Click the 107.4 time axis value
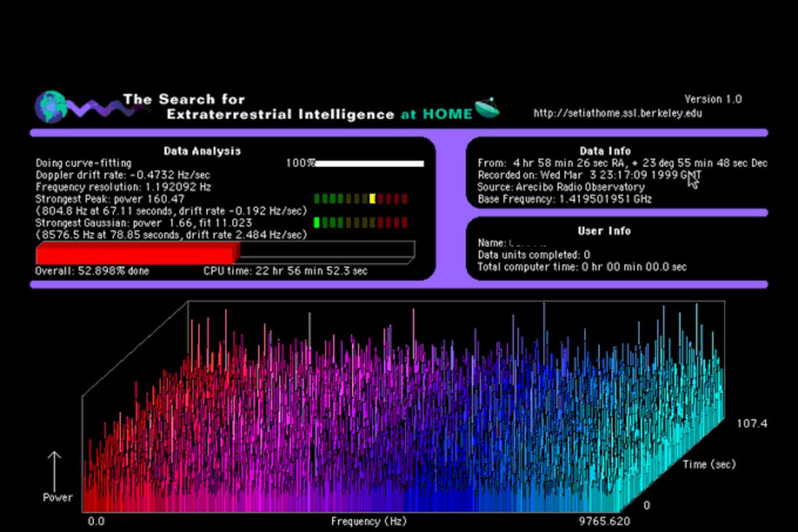Screen dimensions: 798x532 pos(751,423)
